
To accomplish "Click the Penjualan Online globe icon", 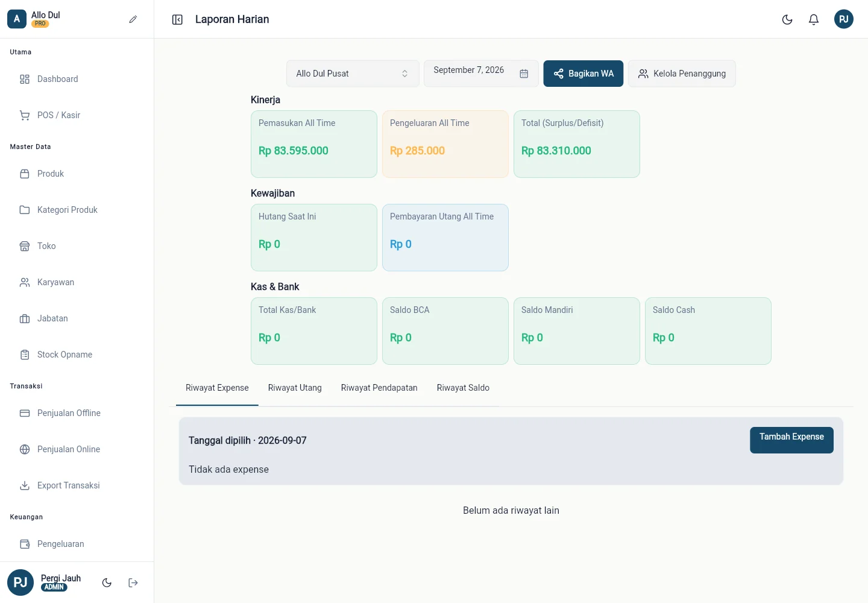I will point(25,449).
